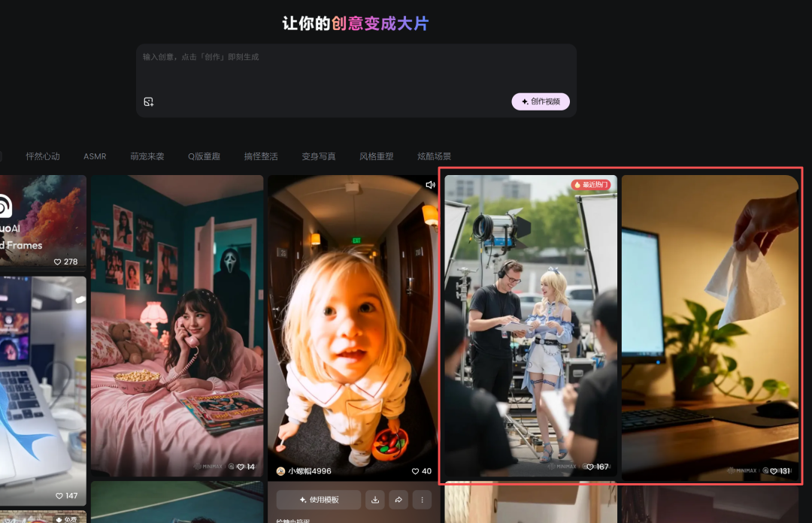The image size is (812, 523).
Task: Open the Q版童趣 category tab
Action: 204,156
